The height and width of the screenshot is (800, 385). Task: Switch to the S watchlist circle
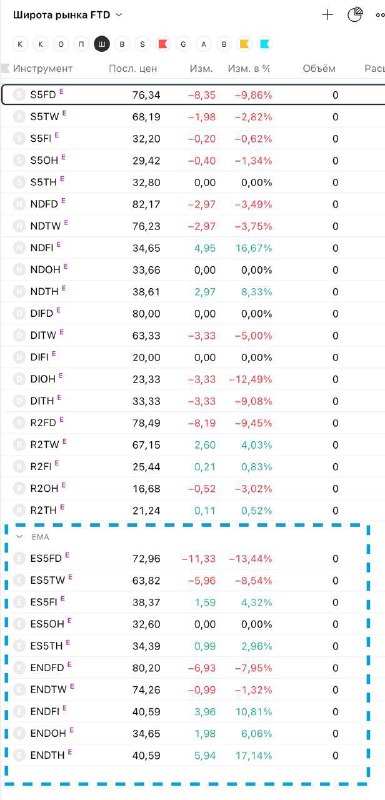tap(142, 44)
